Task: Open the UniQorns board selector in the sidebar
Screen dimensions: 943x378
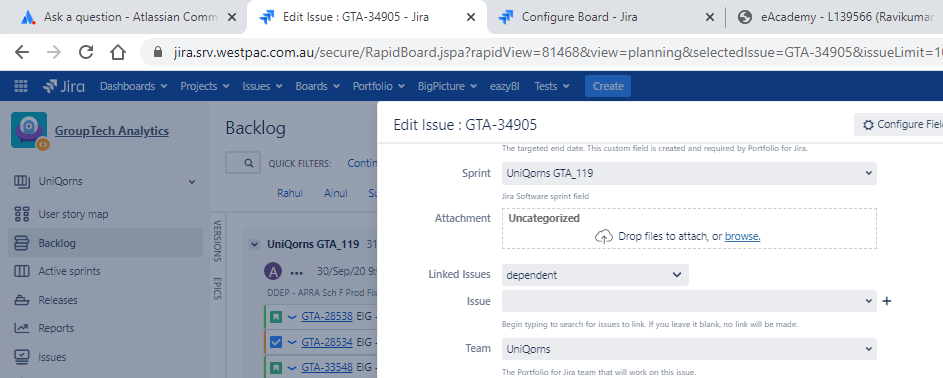Action: (105, 181)
